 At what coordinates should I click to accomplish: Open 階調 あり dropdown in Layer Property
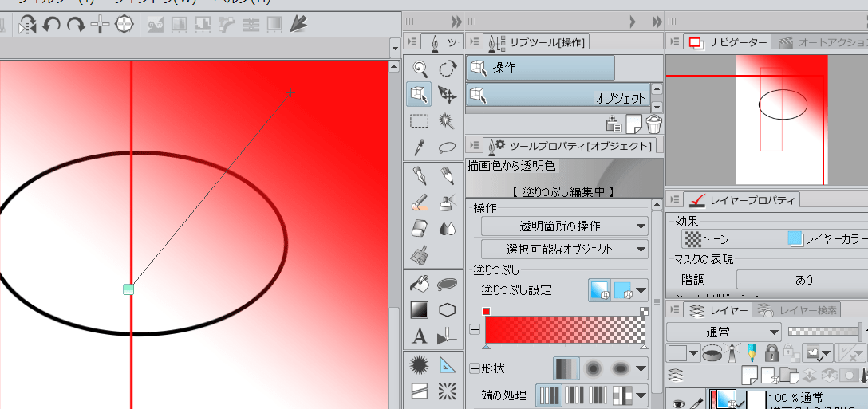(802, 280)
